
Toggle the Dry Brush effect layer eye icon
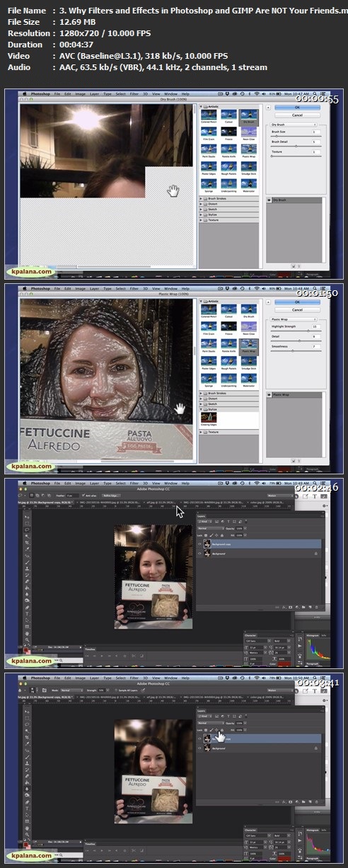[x=269, y=200]
